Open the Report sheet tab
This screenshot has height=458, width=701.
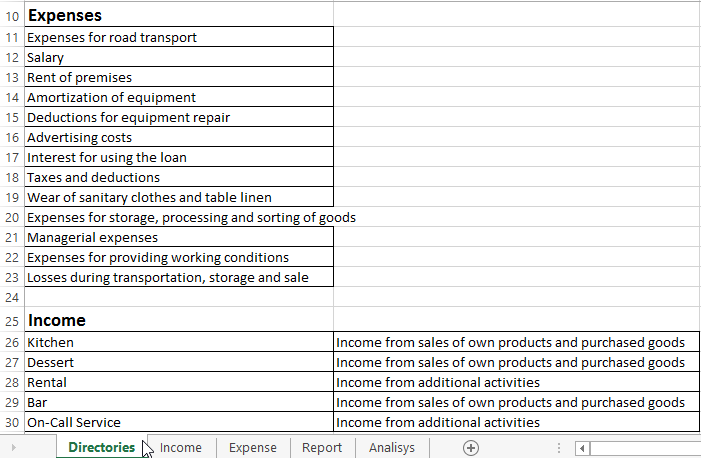click(322, 448)
